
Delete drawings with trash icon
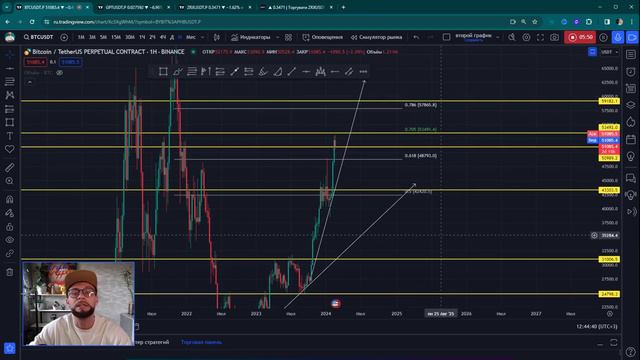(10, 272)
